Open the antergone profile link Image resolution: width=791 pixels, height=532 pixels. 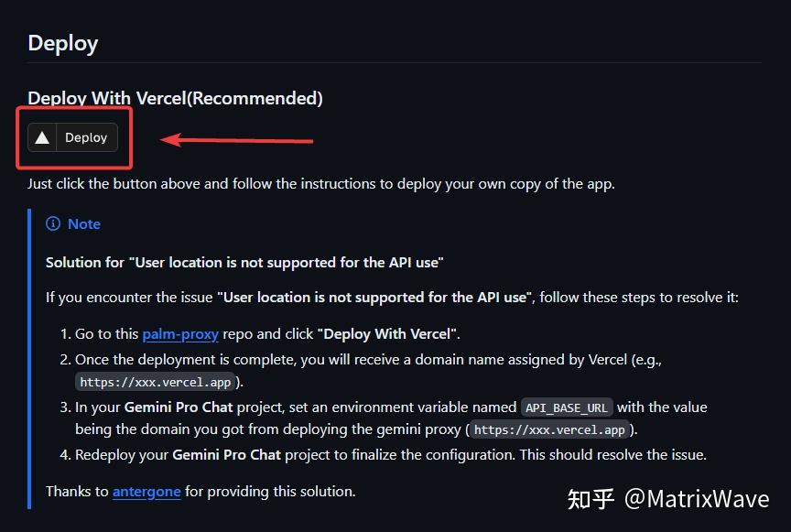coord(146,492)
